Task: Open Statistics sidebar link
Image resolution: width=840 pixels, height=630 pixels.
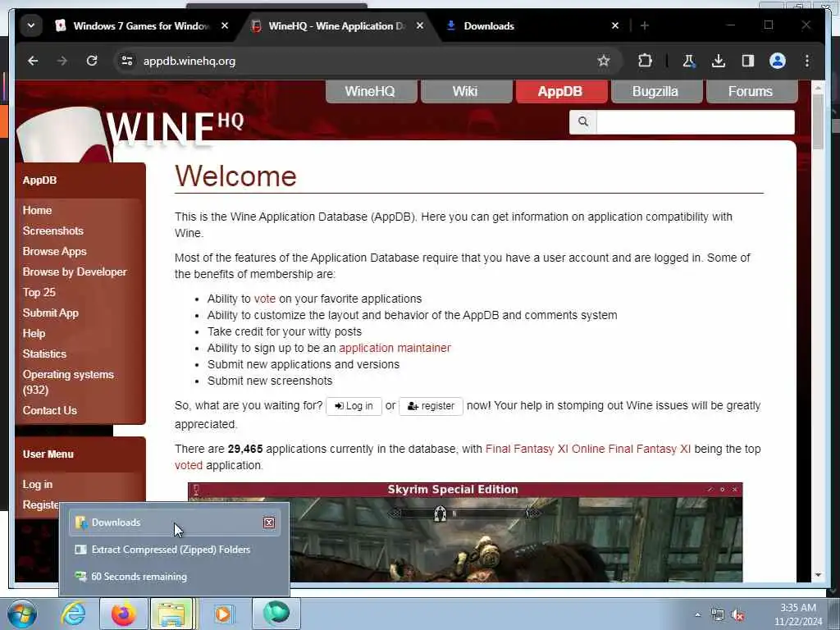Action: (44, 354)
